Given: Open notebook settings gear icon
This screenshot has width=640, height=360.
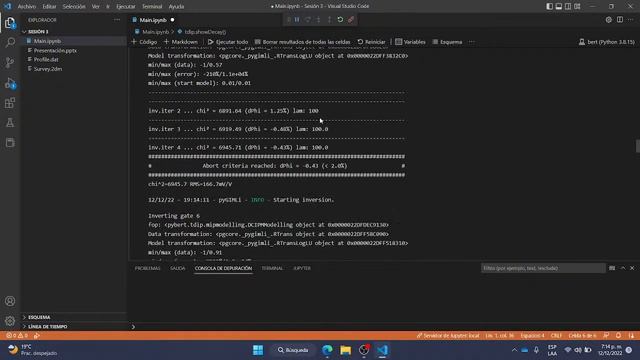Looking at the screenshot, I should pyautogui.click(x=609, y=20).
